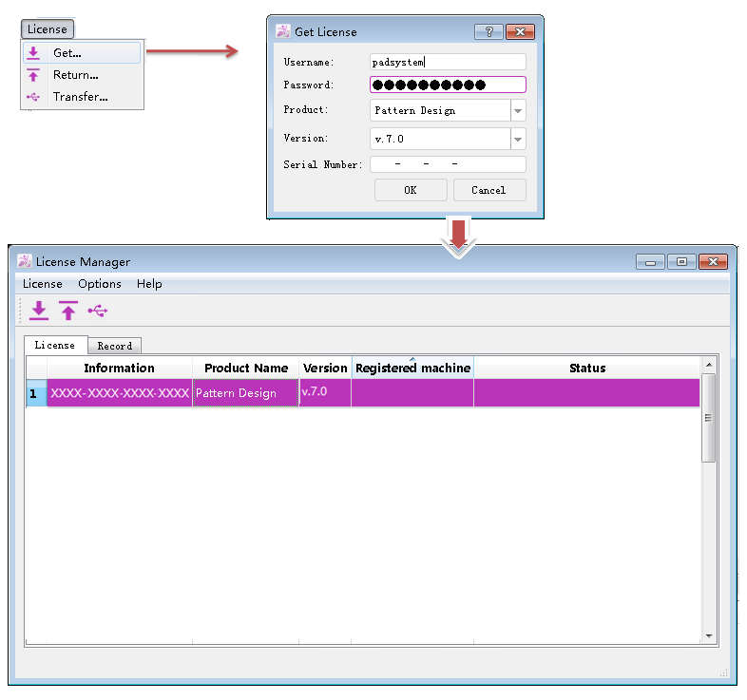Switch to the Record tab

[115, 346]
